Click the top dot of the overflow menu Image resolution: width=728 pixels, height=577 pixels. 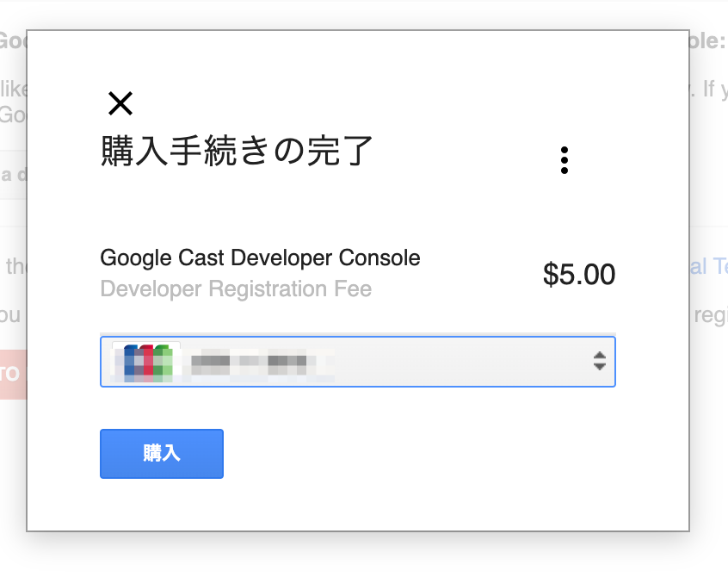pyautogui.click(x=565, y=150)
